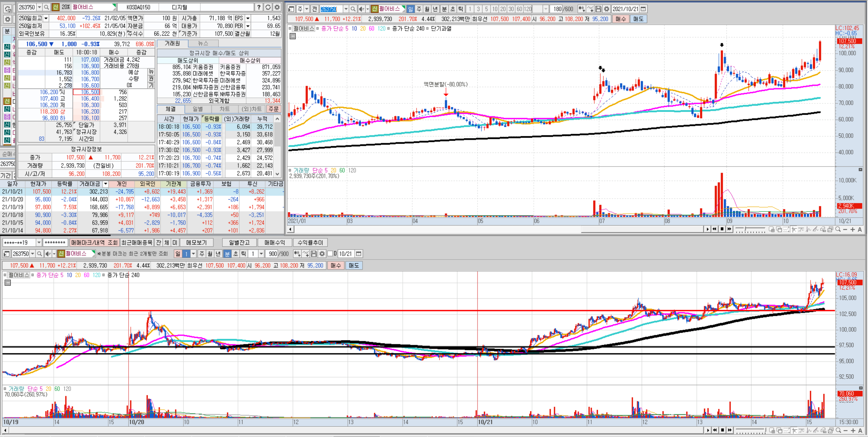Open search magnifier in minute chart toolbar
This screenshot has height=437, width=868.
[39, 254]
